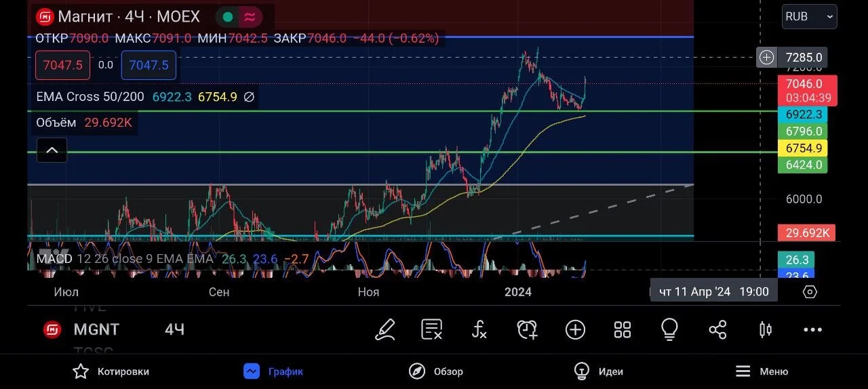Click the green 6424.0 level price label
868x389 pixels.
[x=802, y=165]
